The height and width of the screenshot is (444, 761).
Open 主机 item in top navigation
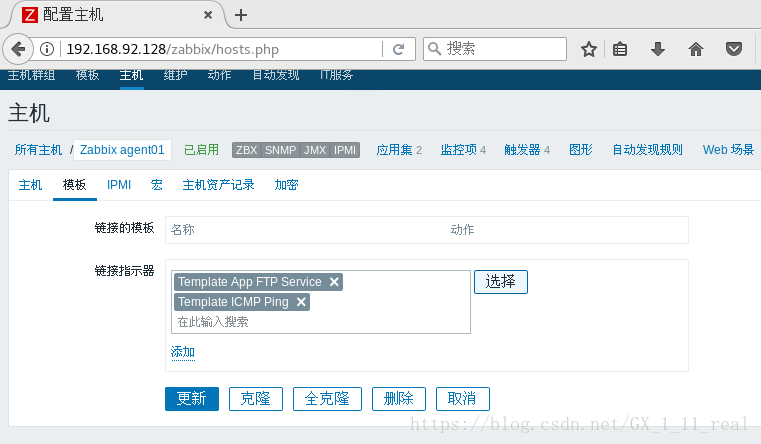[x=132, y=75]
